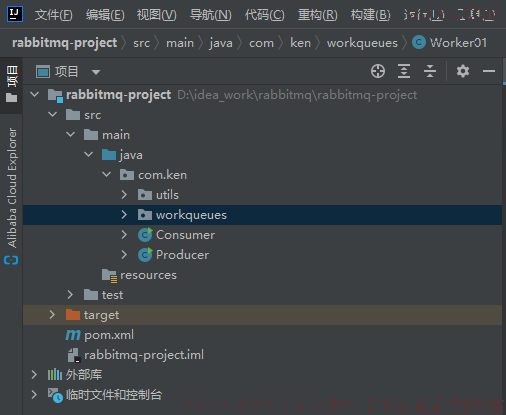506x415 pixels.
Task: Select the Consumer class in the tree
Action: pos(185,235)
